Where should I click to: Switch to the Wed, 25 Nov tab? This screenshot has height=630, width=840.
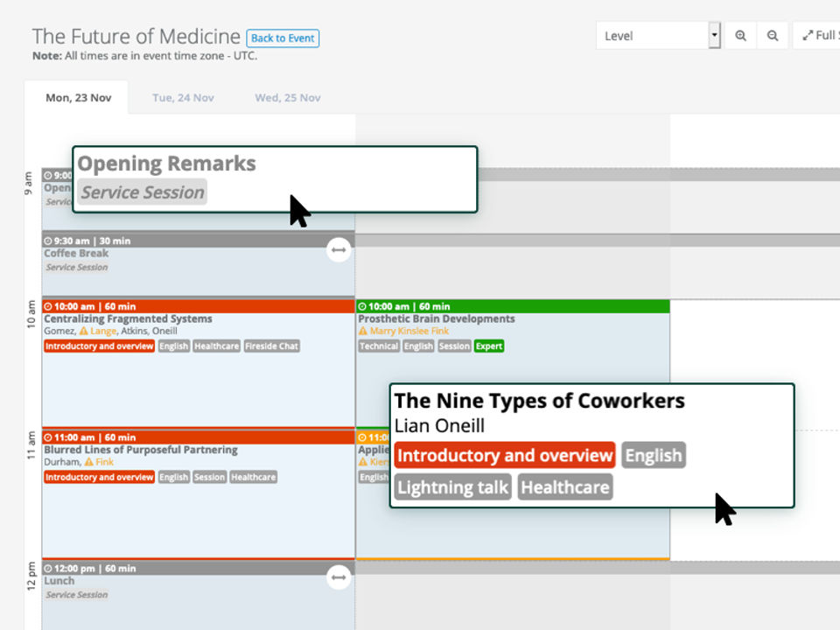click(287, 98)
